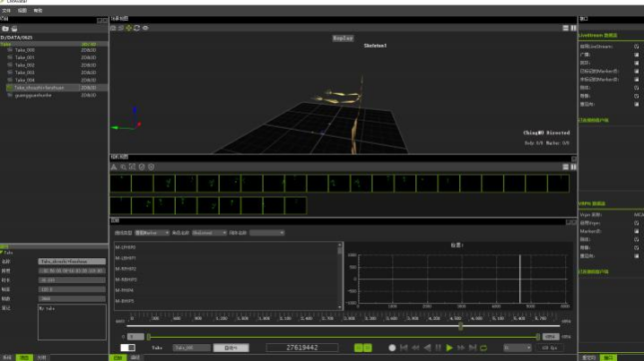Click the timeline scrubber handle

coord(461,328)
